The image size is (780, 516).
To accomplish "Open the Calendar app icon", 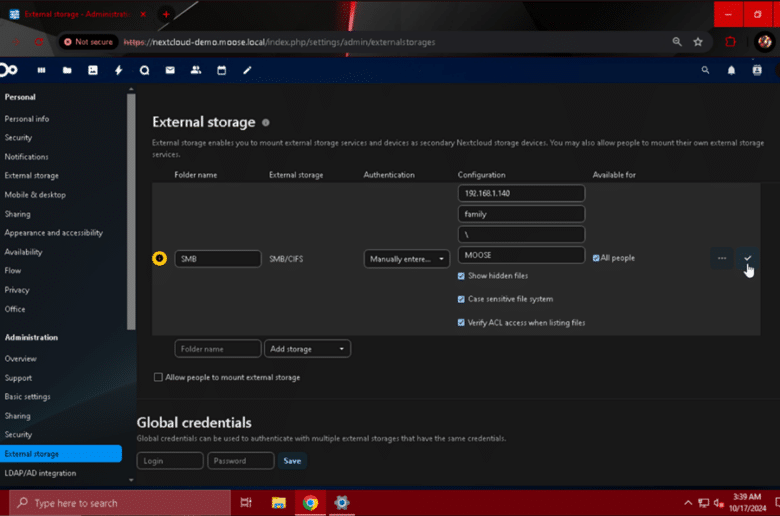I will click(x=221, y=70).
